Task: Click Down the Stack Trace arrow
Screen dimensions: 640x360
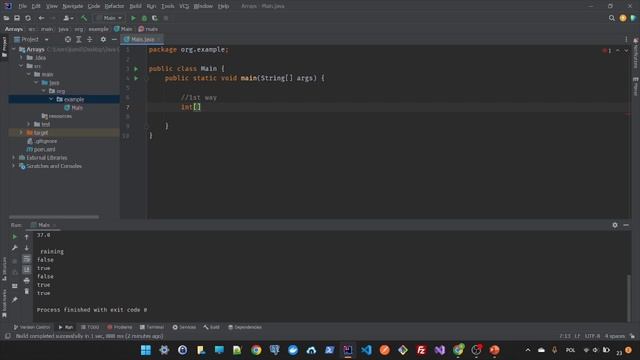Action: [x=27, y=248]
